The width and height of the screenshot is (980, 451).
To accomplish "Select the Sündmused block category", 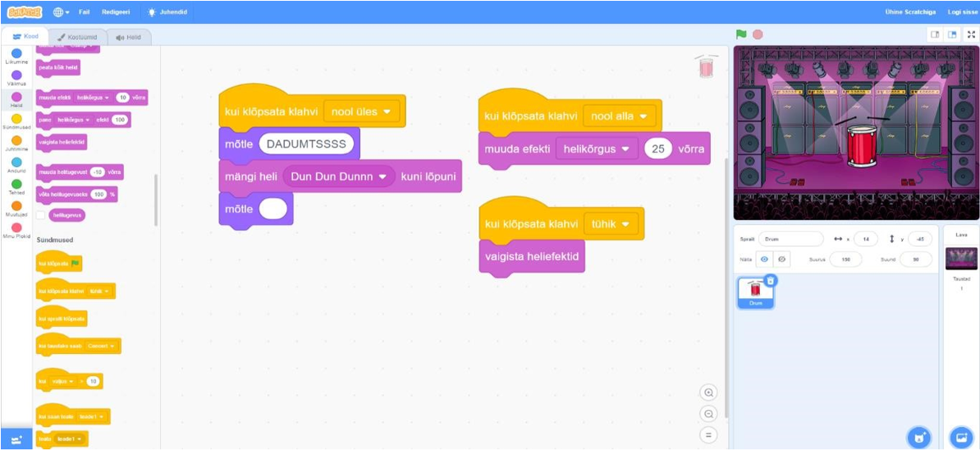I will click(x=17, y=122).
